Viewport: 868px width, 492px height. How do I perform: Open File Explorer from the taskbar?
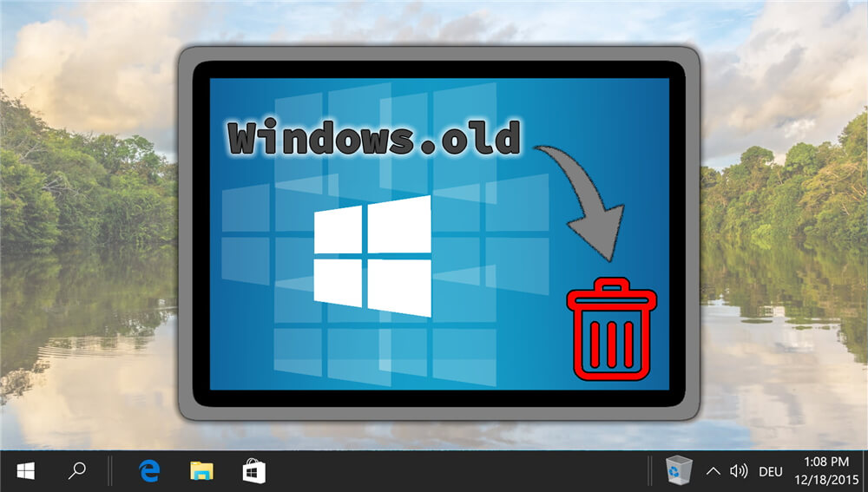coord(201,471)
